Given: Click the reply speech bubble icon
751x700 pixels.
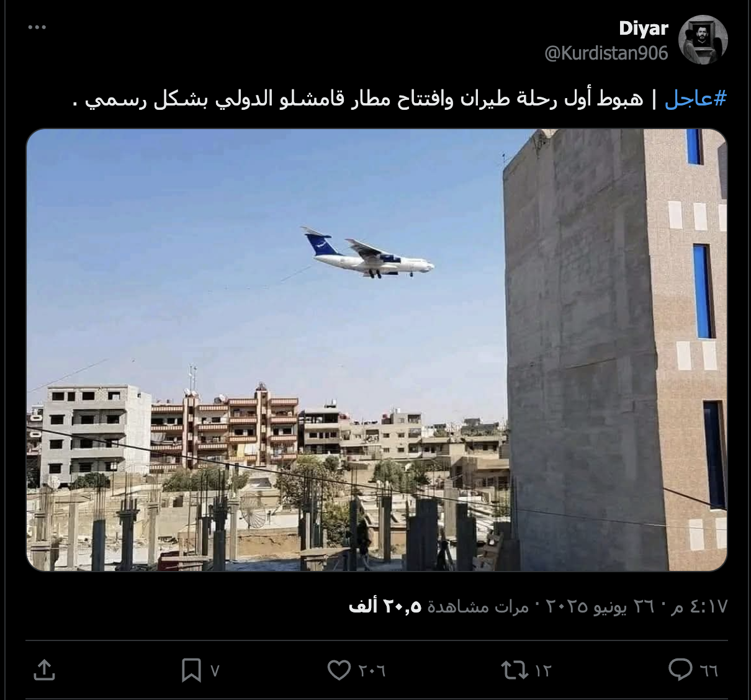Looking at the screenshot, I should point(681,670).
